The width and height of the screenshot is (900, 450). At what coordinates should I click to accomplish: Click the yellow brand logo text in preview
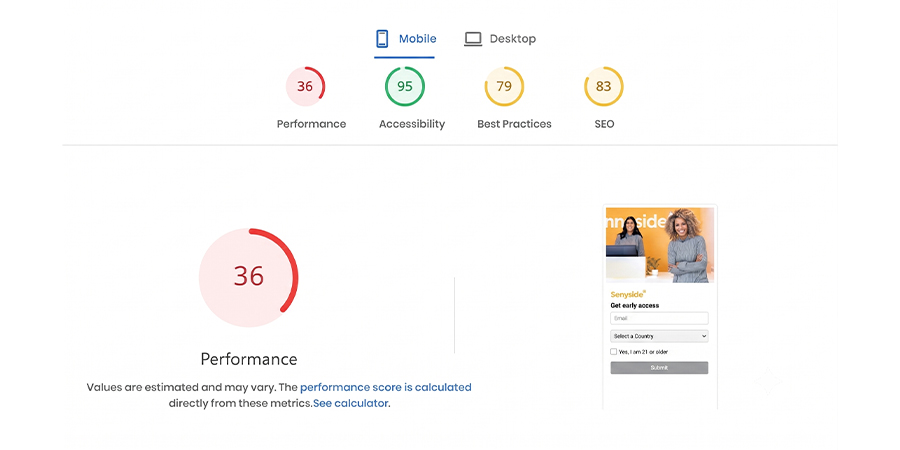coord(628,294)
